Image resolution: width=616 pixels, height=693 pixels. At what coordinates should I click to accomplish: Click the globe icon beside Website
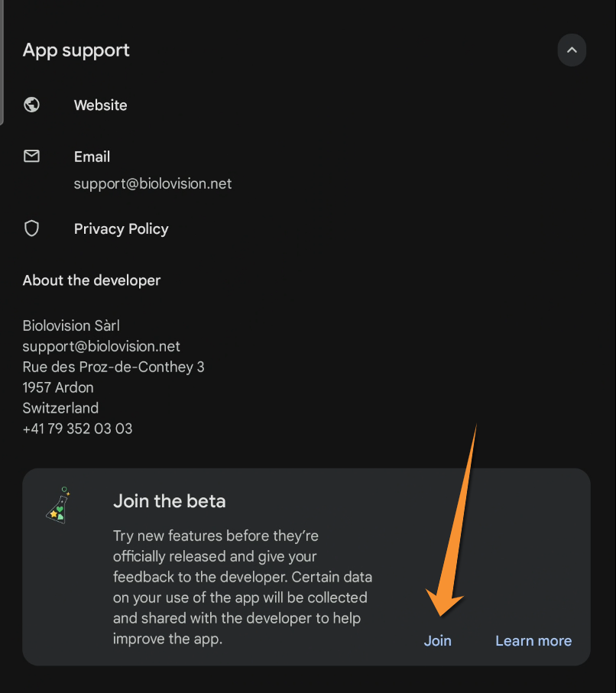click(31, 105)
